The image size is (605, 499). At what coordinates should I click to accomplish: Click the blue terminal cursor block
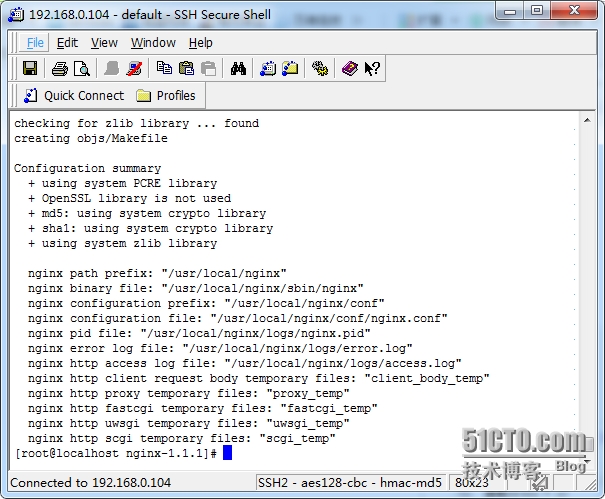pyautogui.click(x=228, y=453)
